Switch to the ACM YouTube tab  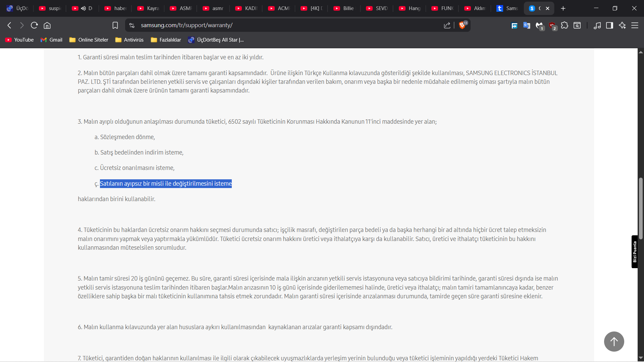(279, 8)
